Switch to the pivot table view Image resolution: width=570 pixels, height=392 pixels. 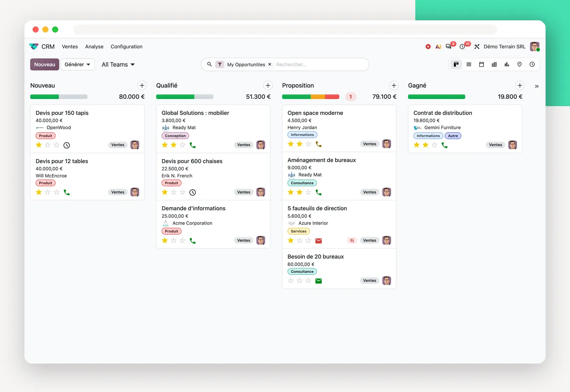tap(494, 64)
